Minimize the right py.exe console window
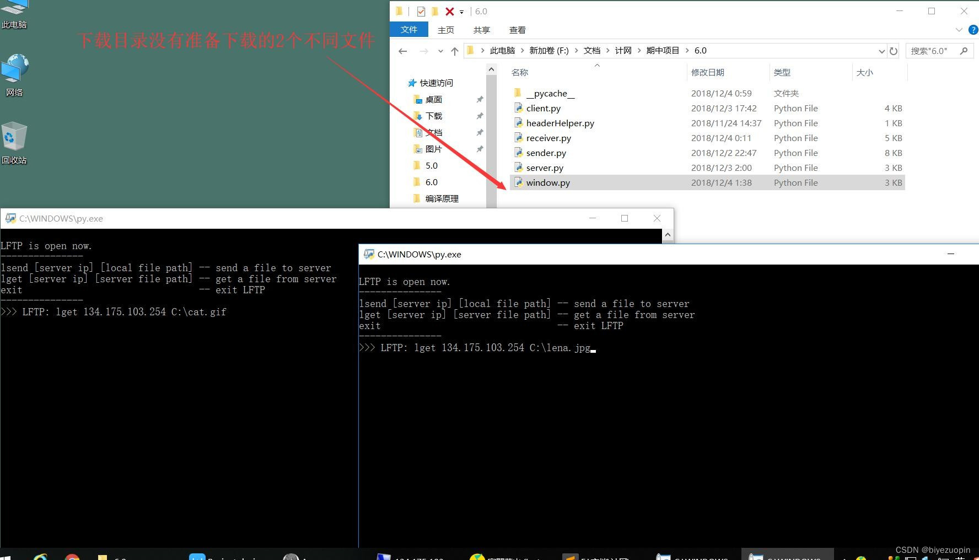Image resolution: width=979 pixels, height=560 pixels. (x=951, y=254)
